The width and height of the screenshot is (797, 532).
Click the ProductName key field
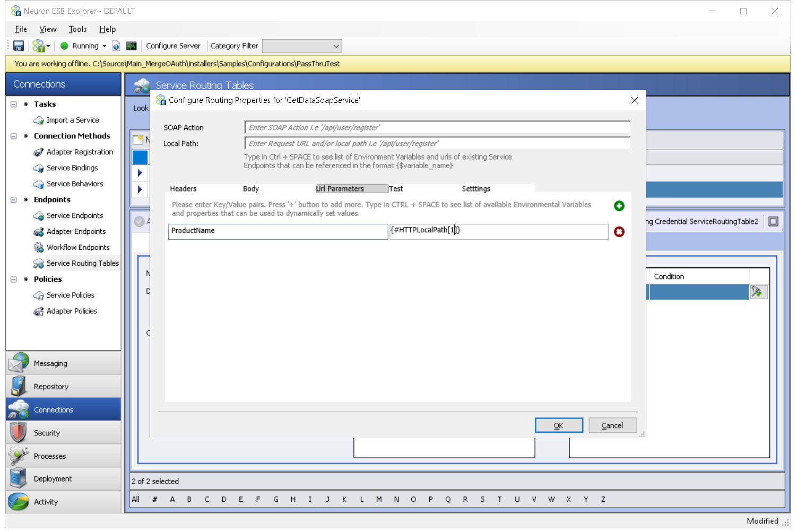point(278,231)
